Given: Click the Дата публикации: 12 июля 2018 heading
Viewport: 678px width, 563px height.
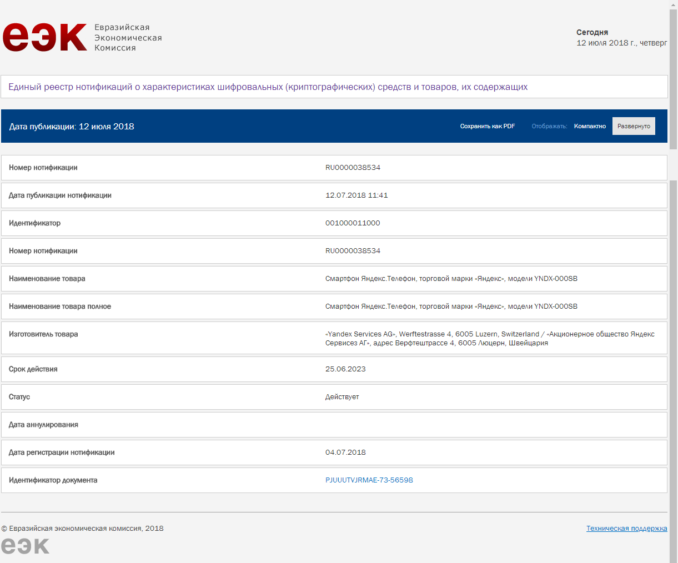Looking at the screenshot, I should click(x=71, y=126).
